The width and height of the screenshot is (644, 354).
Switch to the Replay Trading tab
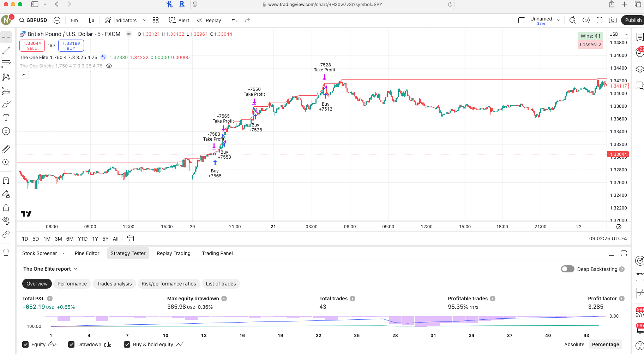pos(174,253)
